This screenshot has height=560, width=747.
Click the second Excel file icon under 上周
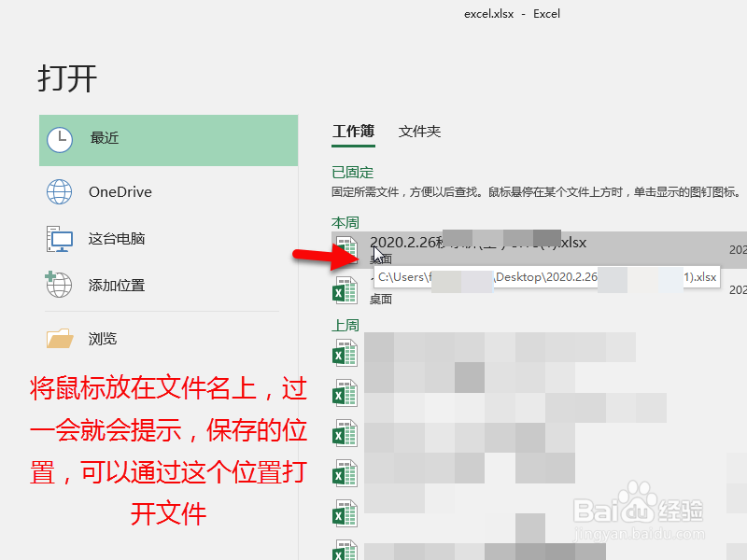coord(345,393)
